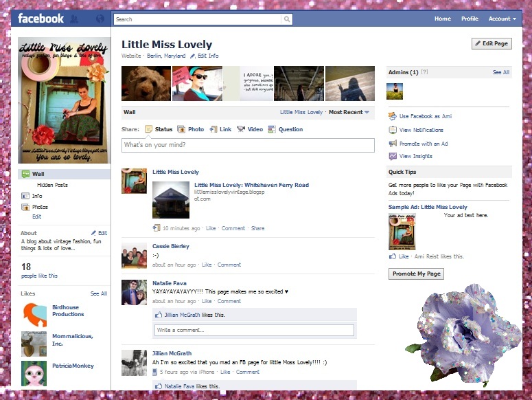Select Wall in the left sidebar
The image size is (532, 400).
pos(64,174)
